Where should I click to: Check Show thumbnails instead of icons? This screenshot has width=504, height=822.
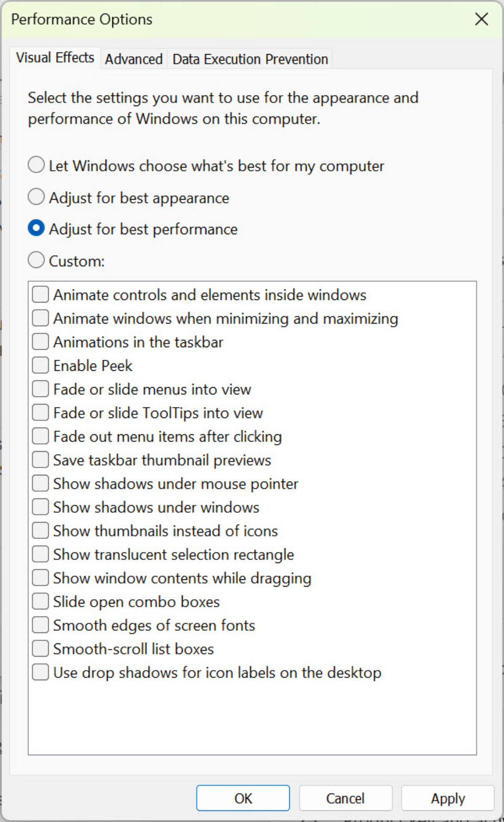click(40, 530)
